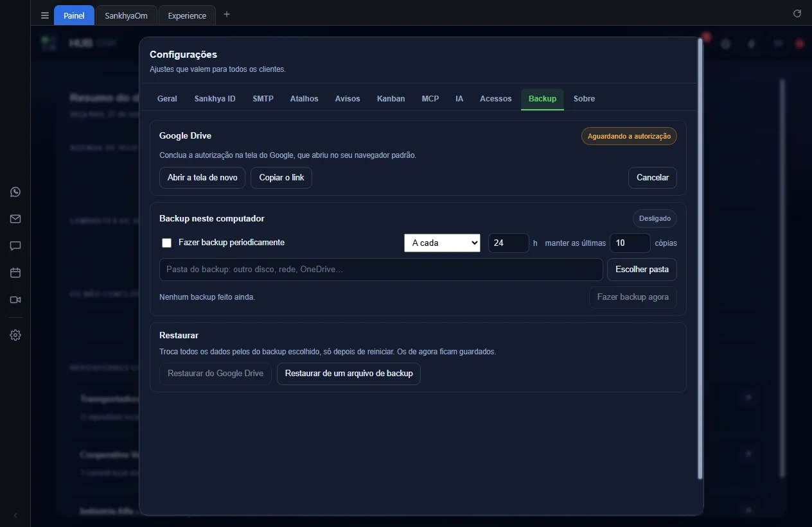This screenshot has width=812, height=527.
Task: Click the 'Escolher pasta' button
Action: click(x=642, y=270)
